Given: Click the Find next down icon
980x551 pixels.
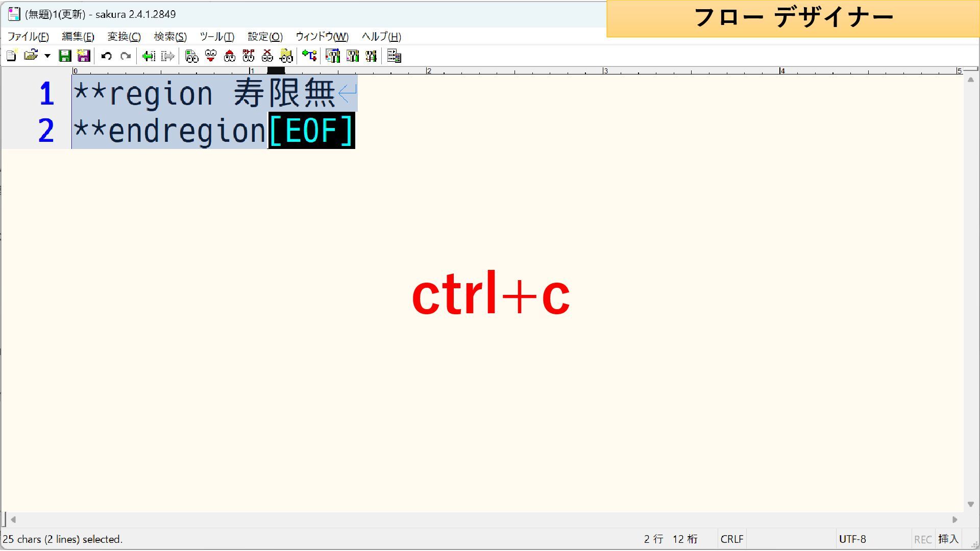Looking at the screenshot, I should 210,56.
